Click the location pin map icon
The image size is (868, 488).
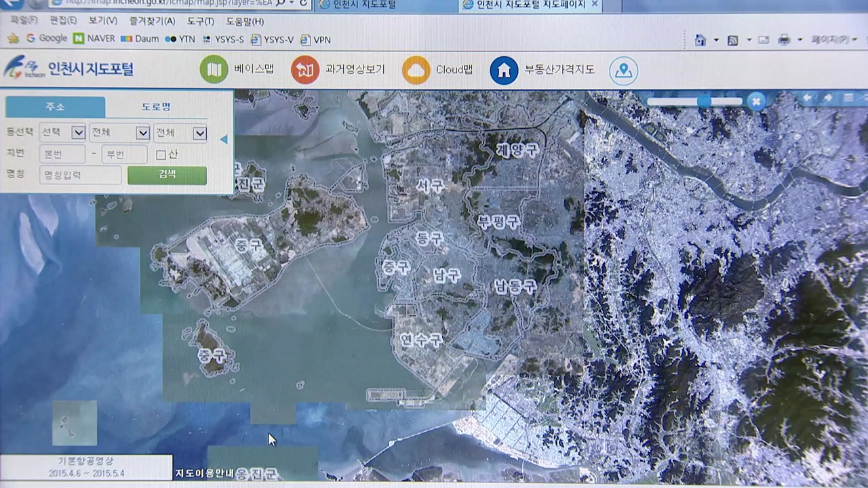tap(623, 70)
